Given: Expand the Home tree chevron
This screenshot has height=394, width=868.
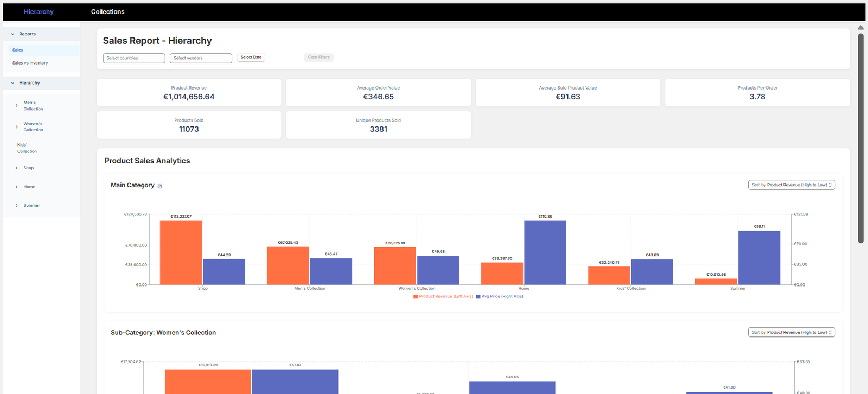Looking at the screenshot, I should (17, 187).
